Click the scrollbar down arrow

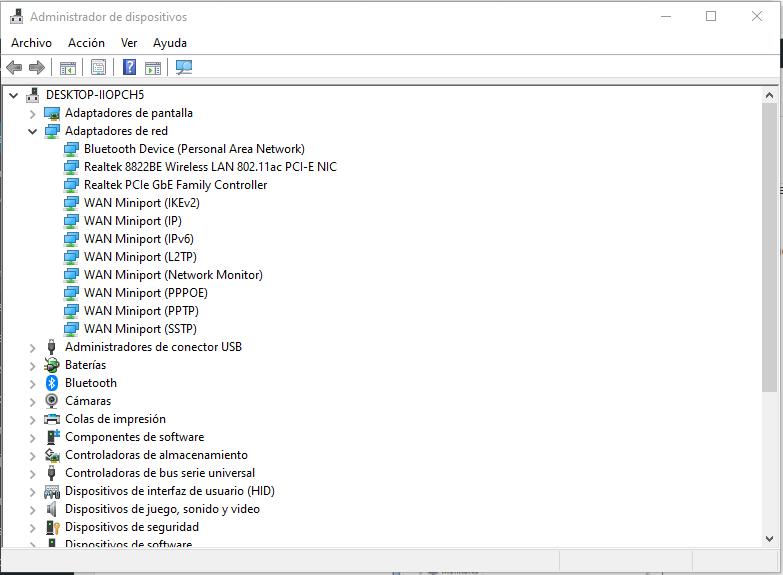[x=769, y=539]
